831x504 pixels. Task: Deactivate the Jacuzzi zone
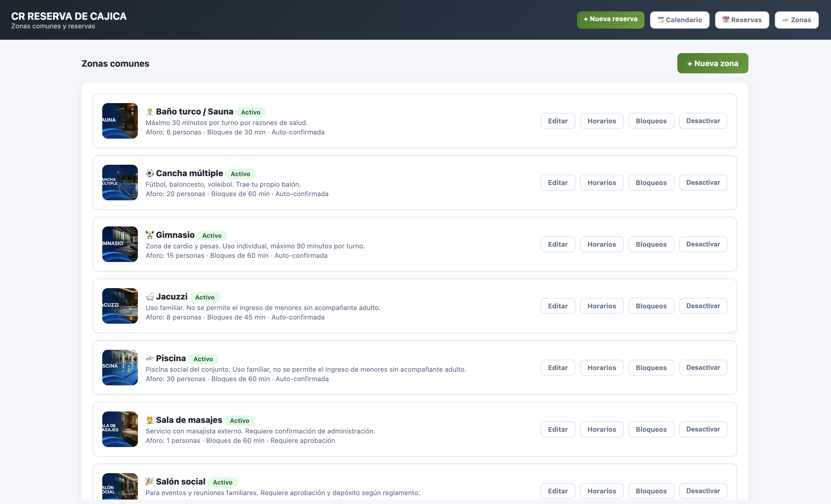[703, 306]
